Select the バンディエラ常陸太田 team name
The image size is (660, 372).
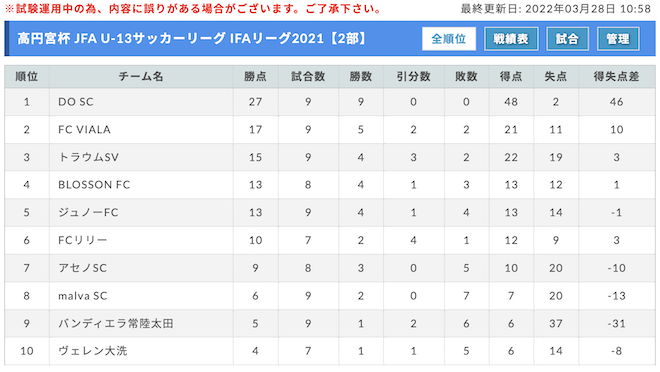pyautogui.click(x=116, y=324)
